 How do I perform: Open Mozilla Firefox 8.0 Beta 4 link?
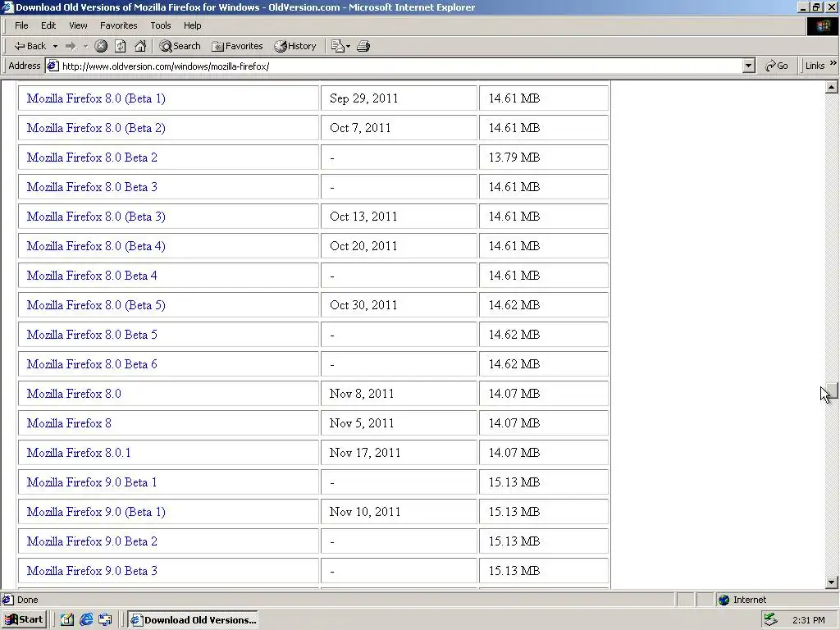[92, 276]
